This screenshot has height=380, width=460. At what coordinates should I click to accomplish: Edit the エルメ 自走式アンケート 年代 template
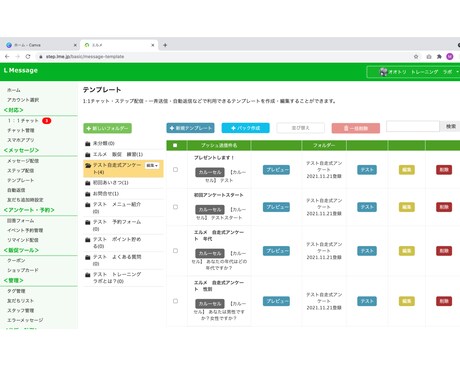click(x=407, y=251)
